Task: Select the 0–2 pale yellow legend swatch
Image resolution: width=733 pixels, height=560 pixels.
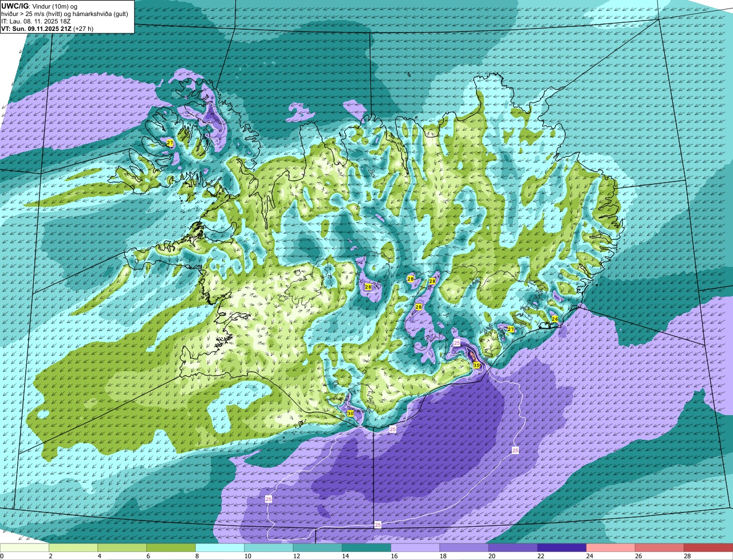Action: click(x=25, y=548)
